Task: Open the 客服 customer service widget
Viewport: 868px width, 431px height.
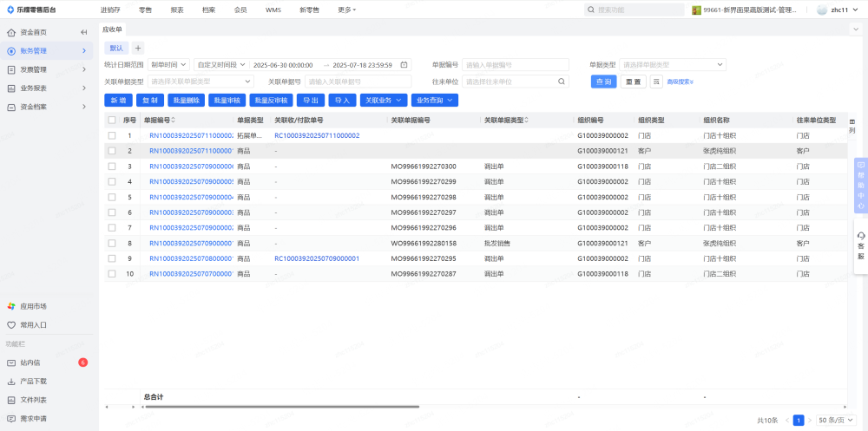Action: pyautogui.click(x=860, y=245)
